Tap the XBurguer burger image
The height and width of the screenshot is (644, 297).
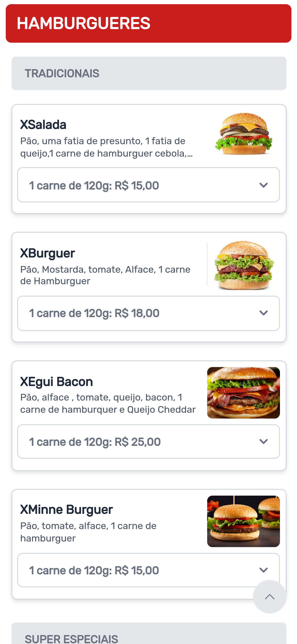pos(244,265)
